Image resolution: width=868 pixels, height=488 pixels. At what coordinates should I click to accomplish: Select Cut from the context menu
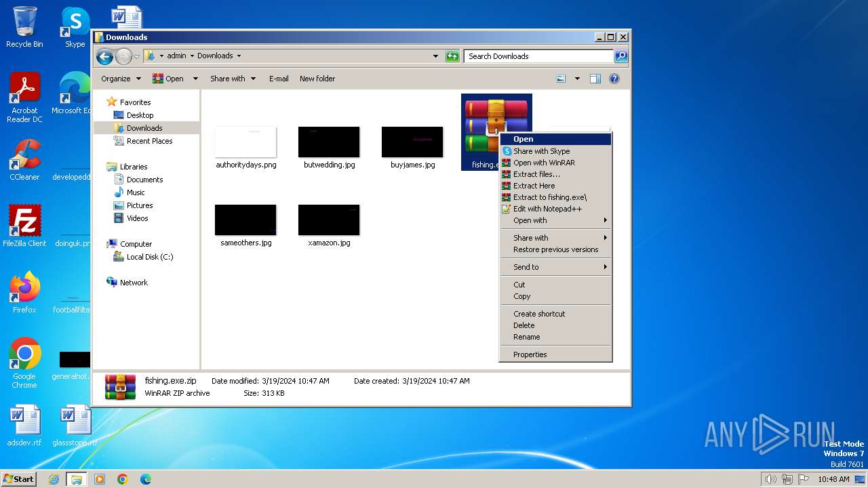click(x=555, y=285)
